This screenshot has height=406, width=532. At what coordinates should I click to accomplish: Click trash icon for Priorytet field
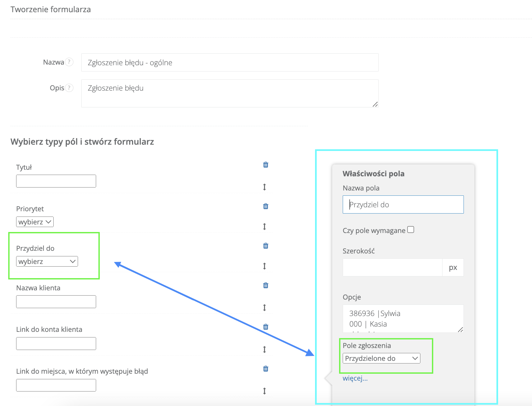266,206
